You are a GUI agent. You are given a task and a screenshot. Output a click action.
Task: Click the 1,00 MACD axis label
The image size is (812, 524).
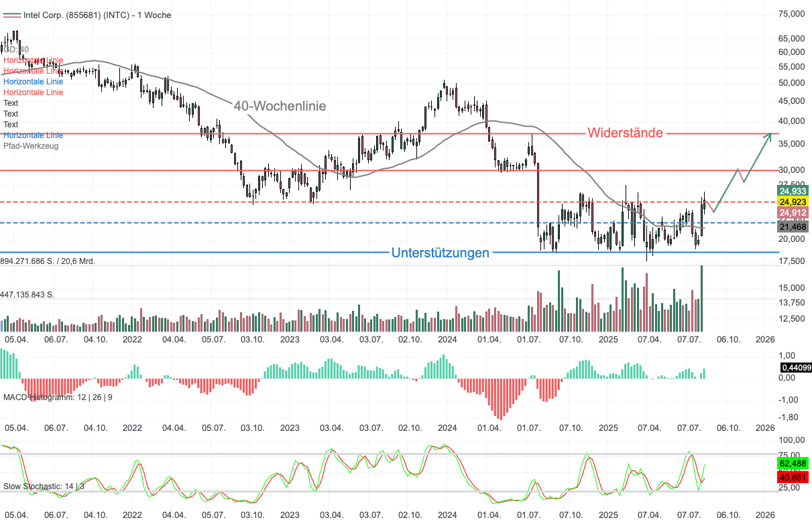(x=786, y=356)
